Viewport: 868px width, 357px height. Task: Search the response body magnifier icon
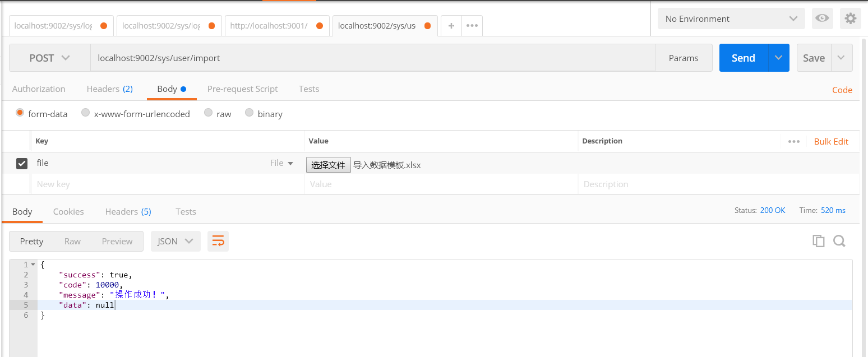[839, 241]
